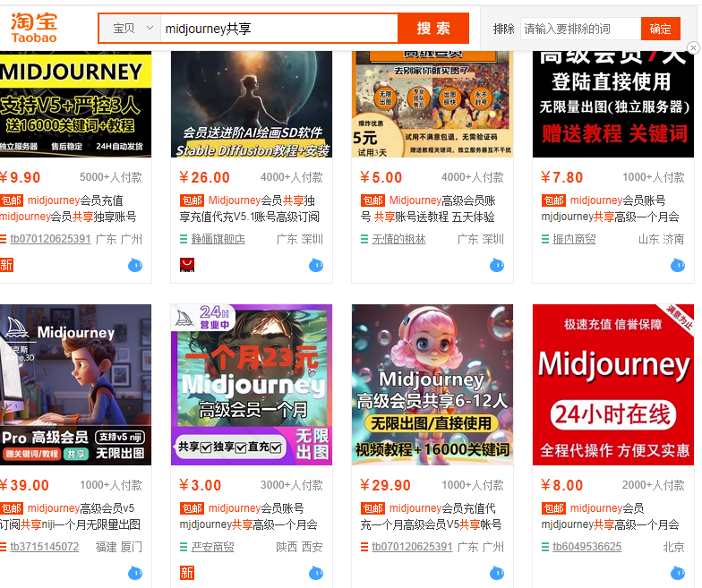The height and width of the screenshot is (588, 702).
Task: Click the text 5000+人付款
Action: click(111, 177)
